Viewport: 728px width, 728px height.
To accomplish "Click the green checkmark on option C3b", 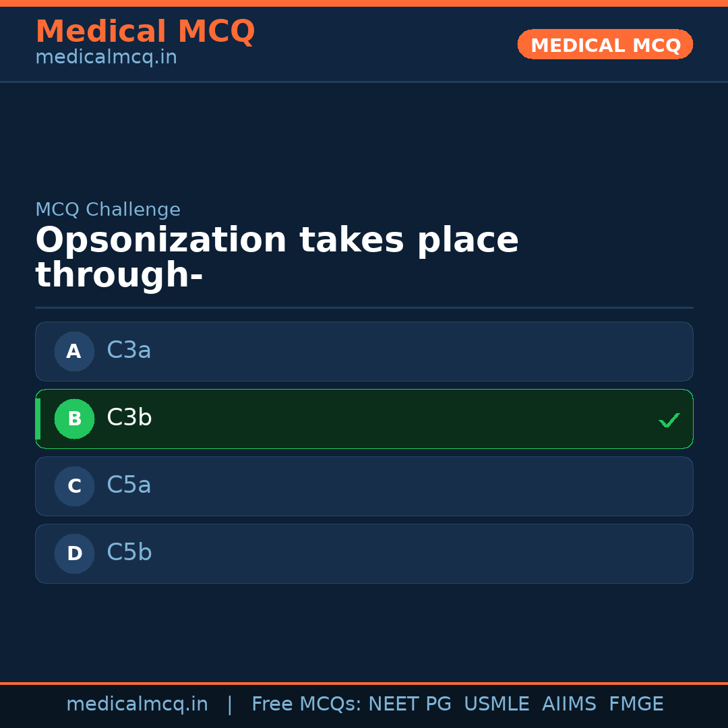I will [x=669, y=420].
